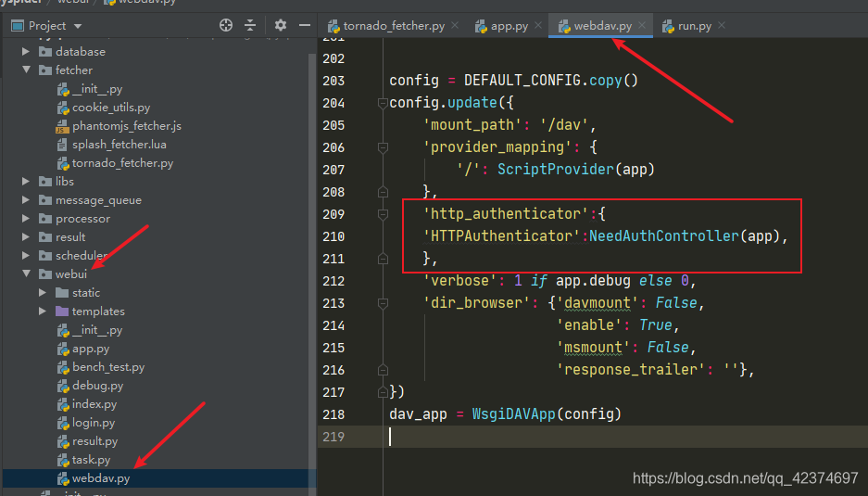This screenshot has width=868, height=496.
Task: Open Project panel settings gear
Action: [281, 25]
